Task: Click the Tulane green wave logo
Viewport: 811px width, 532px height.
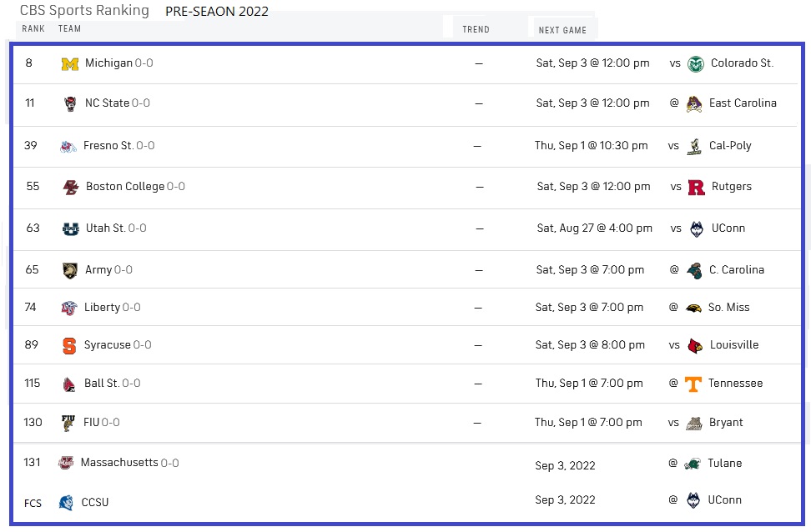Action: pos(692,464)
